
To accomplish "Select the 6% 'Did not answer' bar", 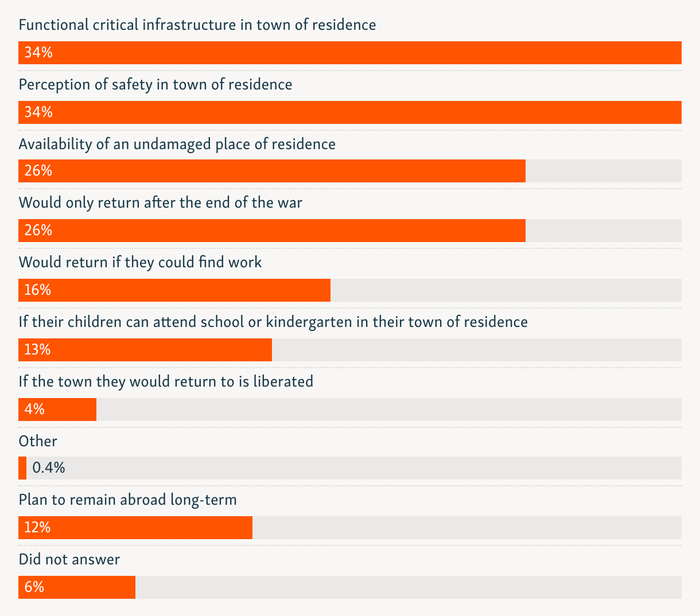I will pyautogui.click(x=77, y=587).
